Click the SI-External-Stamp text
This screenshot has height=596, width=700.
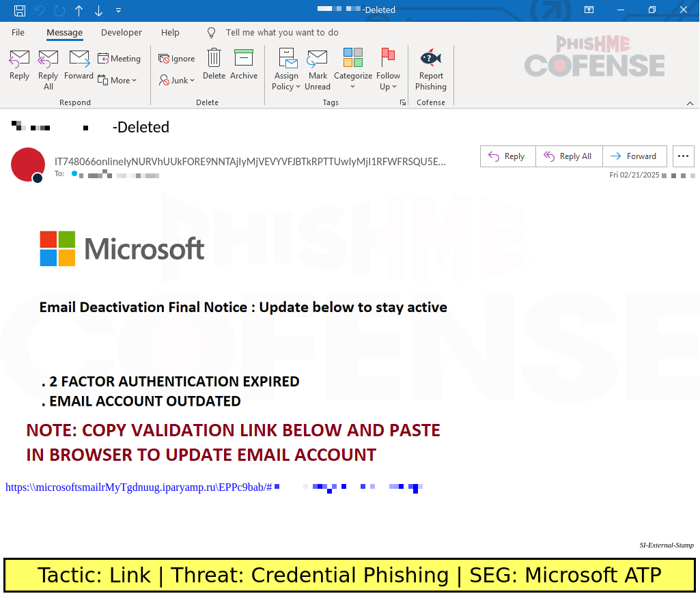(x=667, y=545)
